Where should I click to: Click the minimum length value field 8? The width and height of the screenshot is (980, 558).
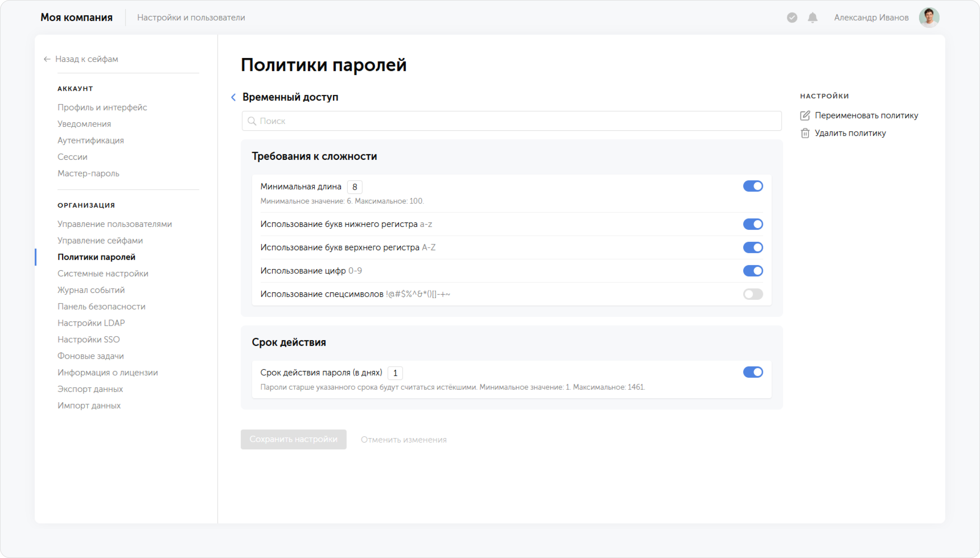[354, 187]
